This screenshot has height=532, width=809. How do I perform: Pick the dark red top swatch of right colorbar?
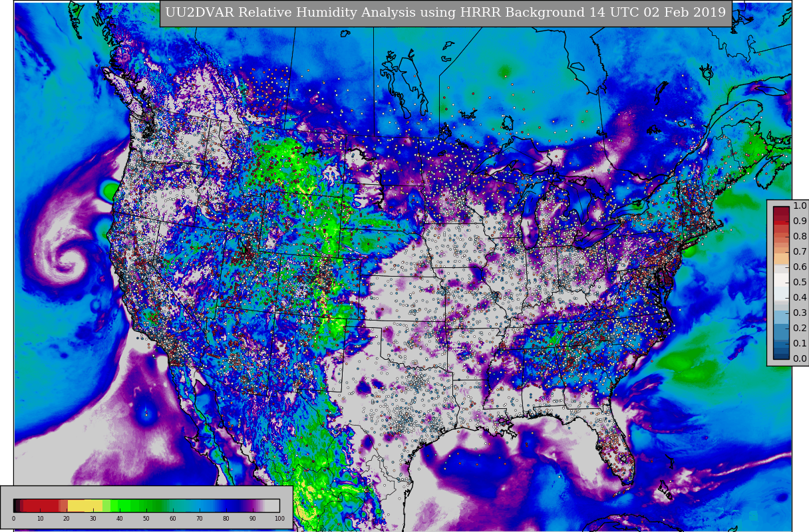point(781,211)
